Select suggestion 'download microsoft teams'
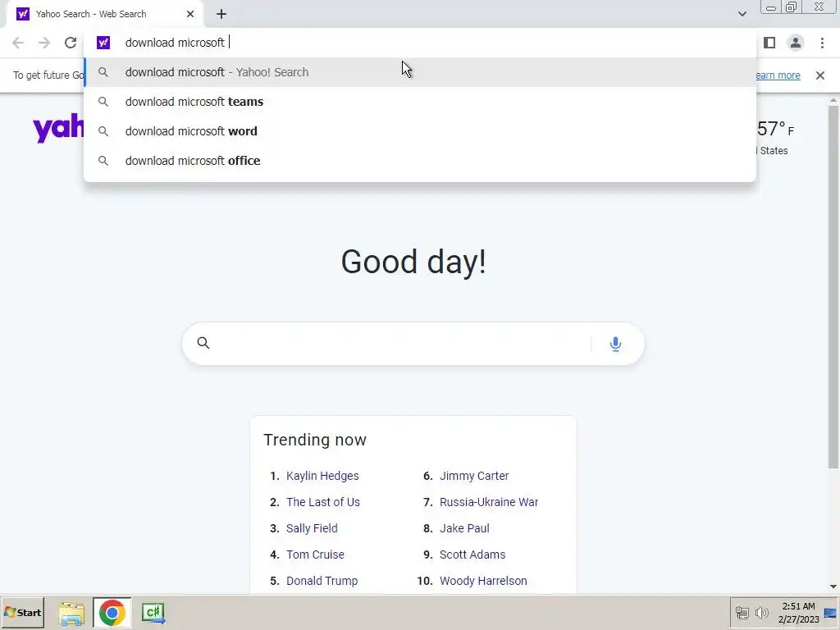Viewport: 840px width, 630px height. [x=421, y=102]
